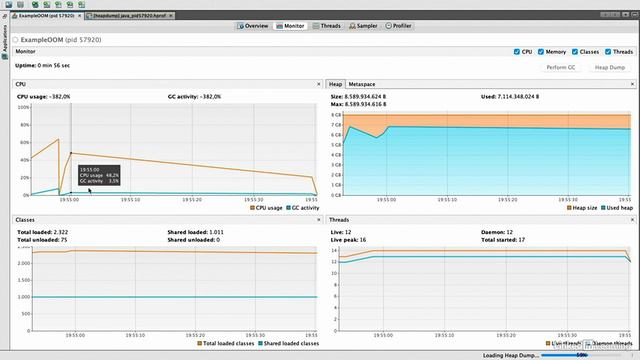This screenshot has height=360, width=640.
Task: Click the Total loaded classes legend swatch
Action: coord(200,343)
